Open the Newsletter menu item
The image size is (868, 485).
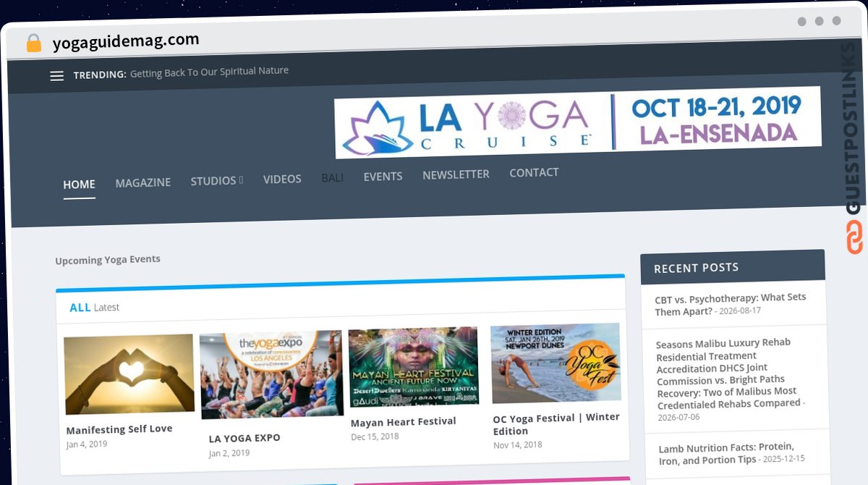[x=456, y=174]
